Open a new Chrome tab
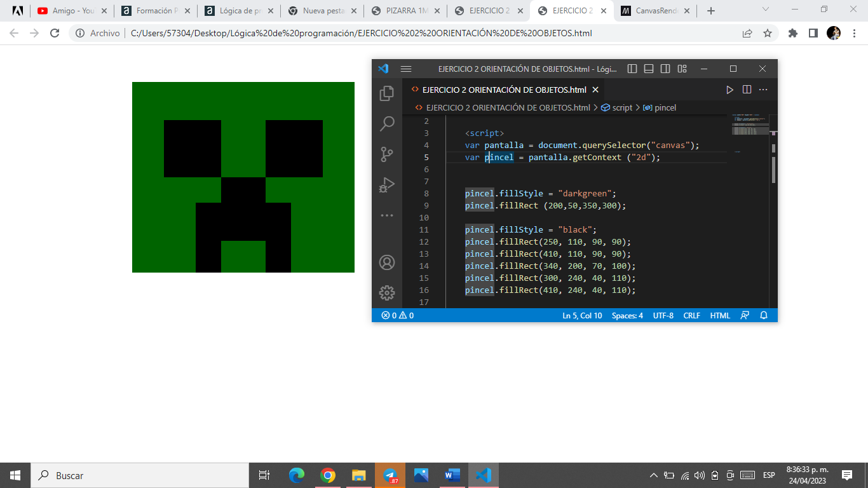The width and height of the screenshot is (868, 488). pos(710,11)
